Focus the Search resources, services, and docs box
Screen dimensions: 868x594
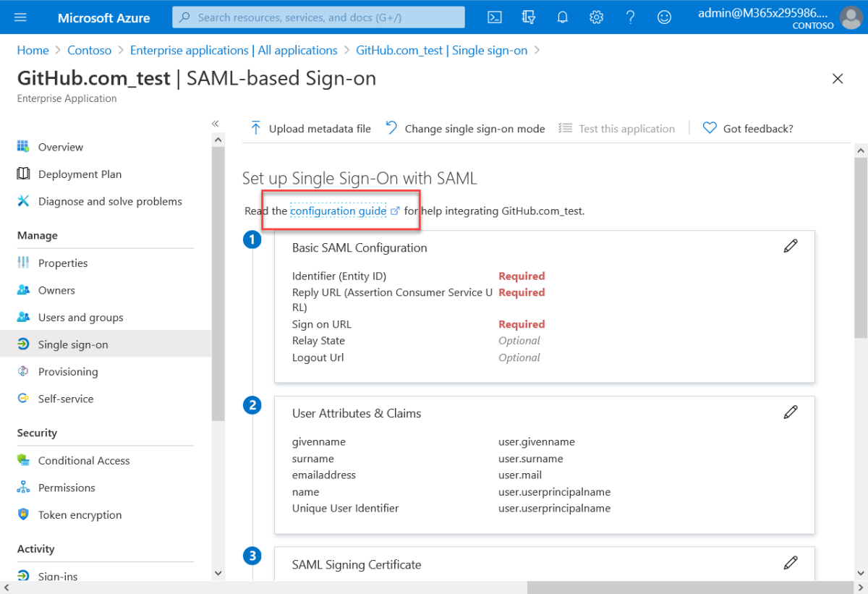(318, 17)
